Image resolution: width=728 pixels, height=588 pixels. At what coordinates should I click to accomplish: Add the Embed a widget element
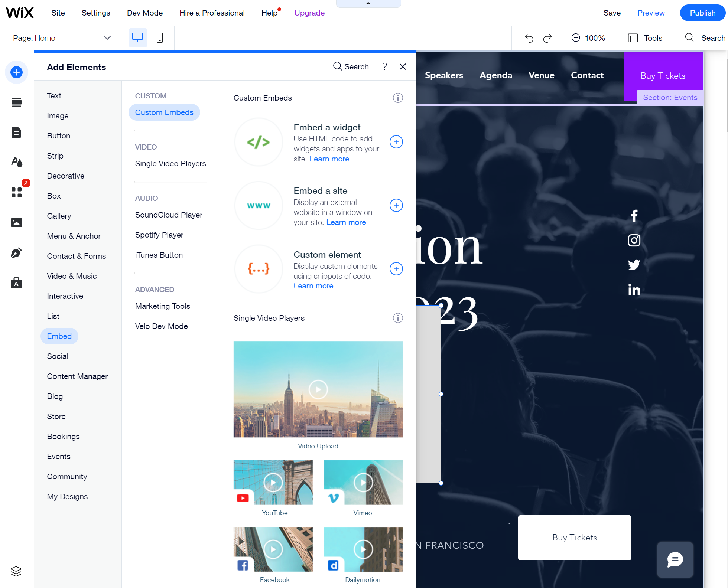pyautogui.click(x=396, y=142)
